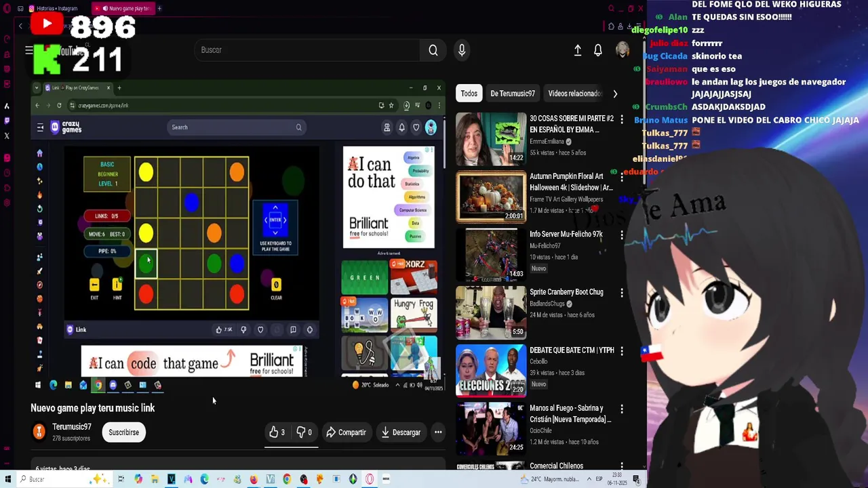Switch to the Nuevo game play tab

[122, 9]
